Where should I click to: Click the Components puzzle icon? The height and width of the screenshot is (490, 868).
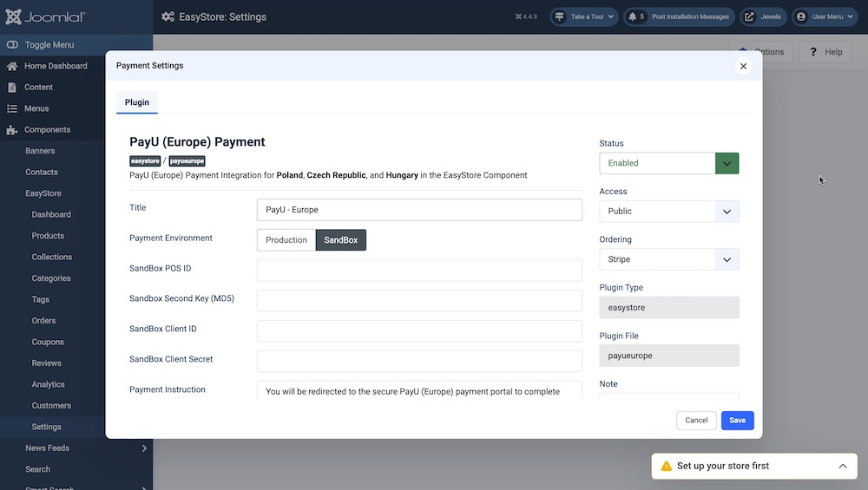pyautogui.click(x=12, y=130)
